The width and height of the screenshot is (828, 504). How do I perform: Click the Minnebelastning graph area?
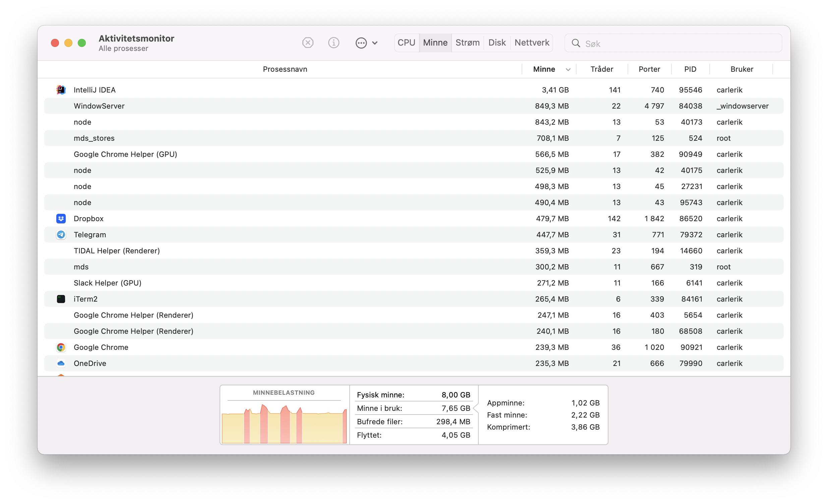(285, 420)
